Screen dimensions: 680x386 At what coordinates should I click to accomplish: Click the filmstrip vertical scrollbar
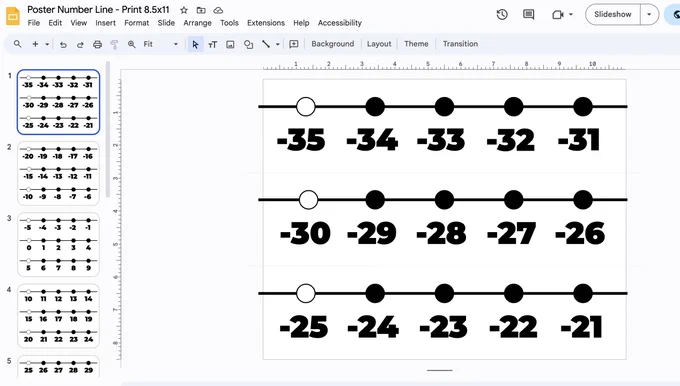[x=108, y=129]
